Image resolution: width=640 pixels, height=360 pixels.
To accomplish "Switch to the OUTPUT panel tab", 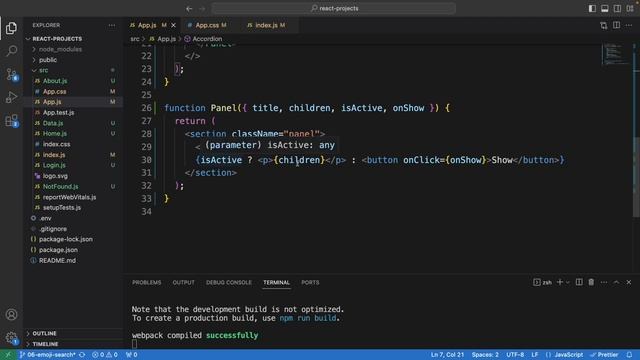I will (x=183, y=282).
